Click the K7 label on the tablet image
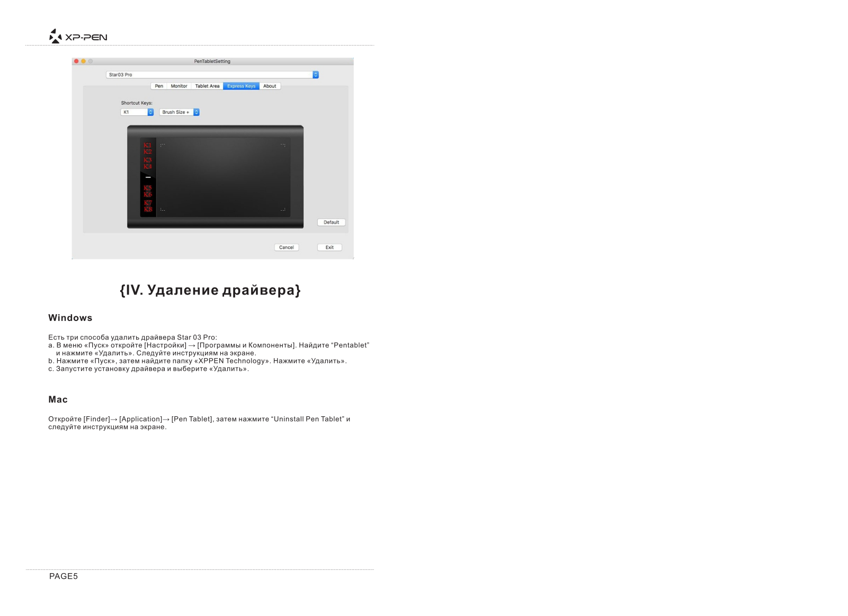 148,203
